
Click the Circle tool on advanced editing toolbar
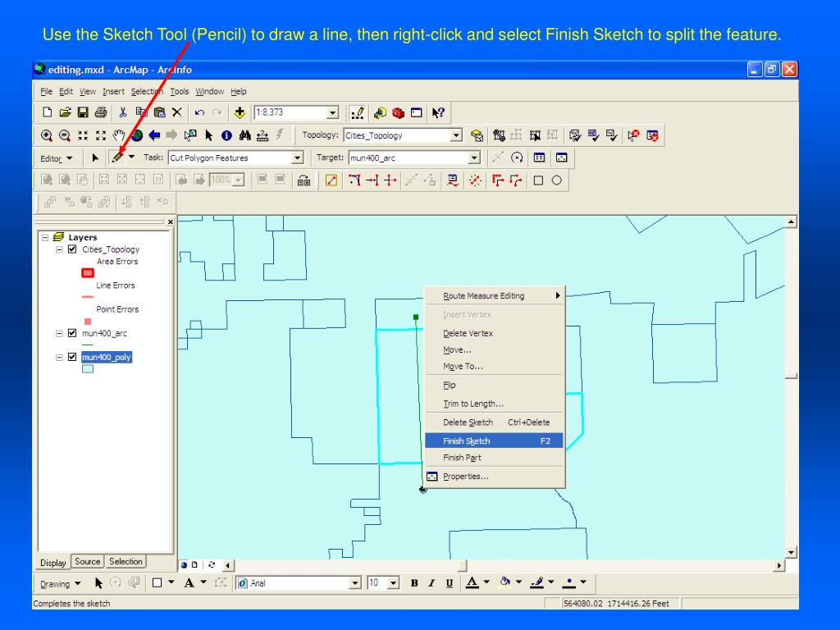557,180
